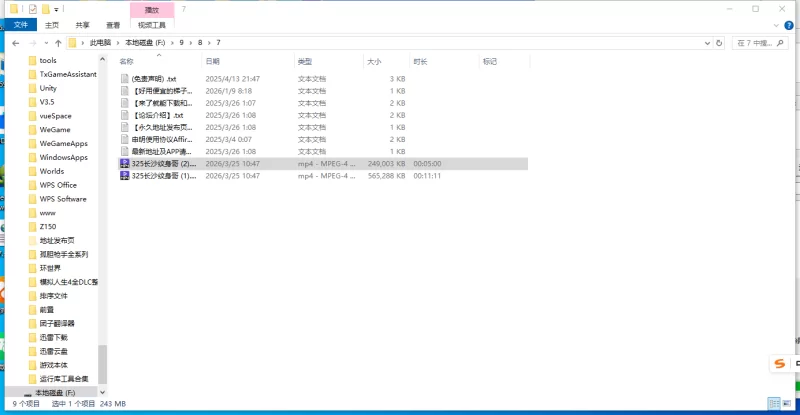Click the tree scrollbar up arrow

pyautogui.click(x=102, y=59)
